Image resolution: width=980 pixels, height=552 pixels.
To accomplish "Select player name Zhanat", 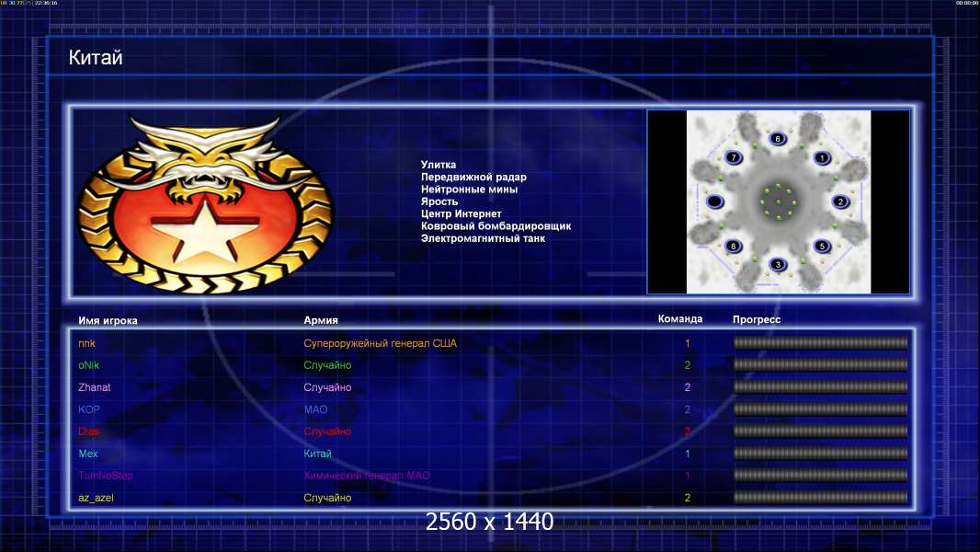I will point(95,387).
